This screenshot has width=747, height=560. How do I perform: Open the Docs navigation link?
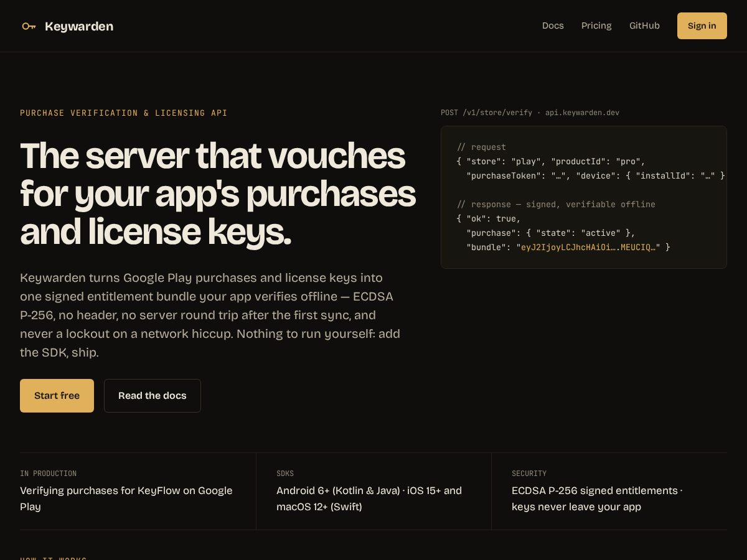point(553,26)
